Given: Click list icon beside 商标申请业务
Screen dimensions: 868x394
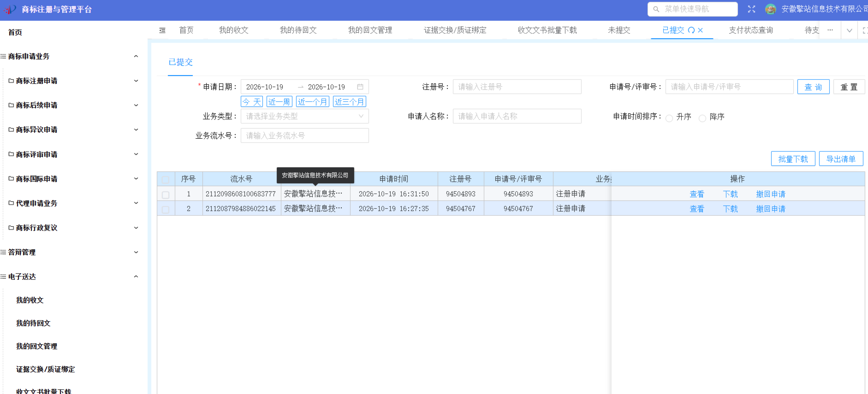Looking at the screenshot, I should [3, 56].
